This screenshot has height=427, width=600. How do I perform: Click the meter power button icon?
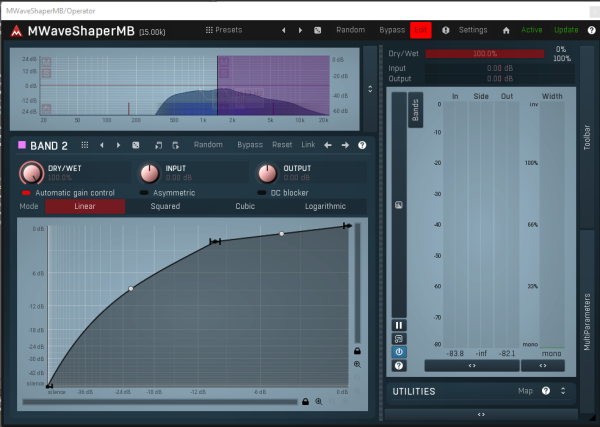pos(399,352)
